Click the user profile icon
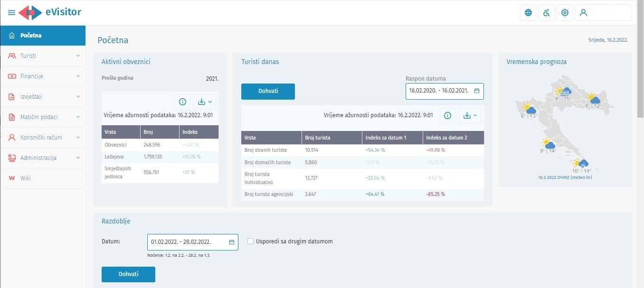Screen dimensions: 644x288 pyautogui.click(x=584, y=13)
